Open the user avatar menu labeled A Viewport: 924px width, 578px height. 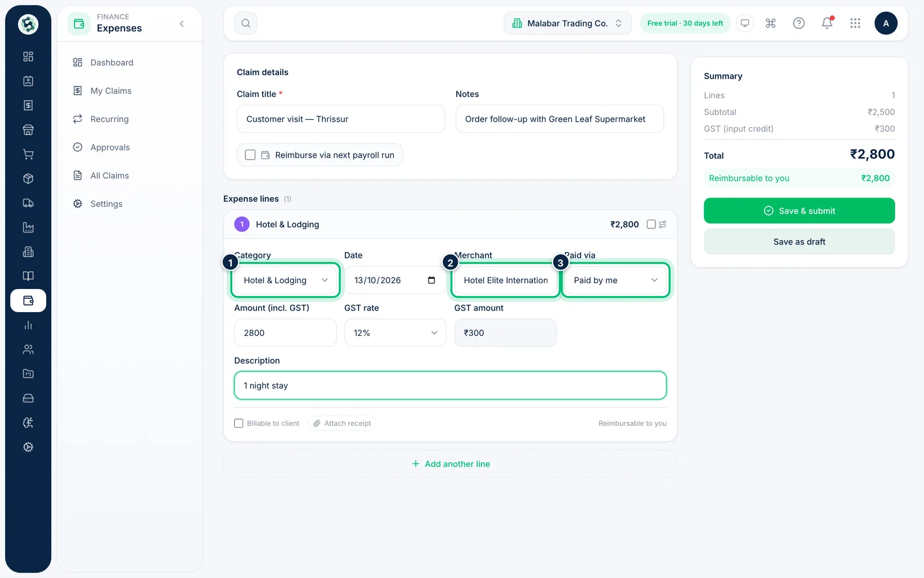pyautogui.click(x=886, y=23)
